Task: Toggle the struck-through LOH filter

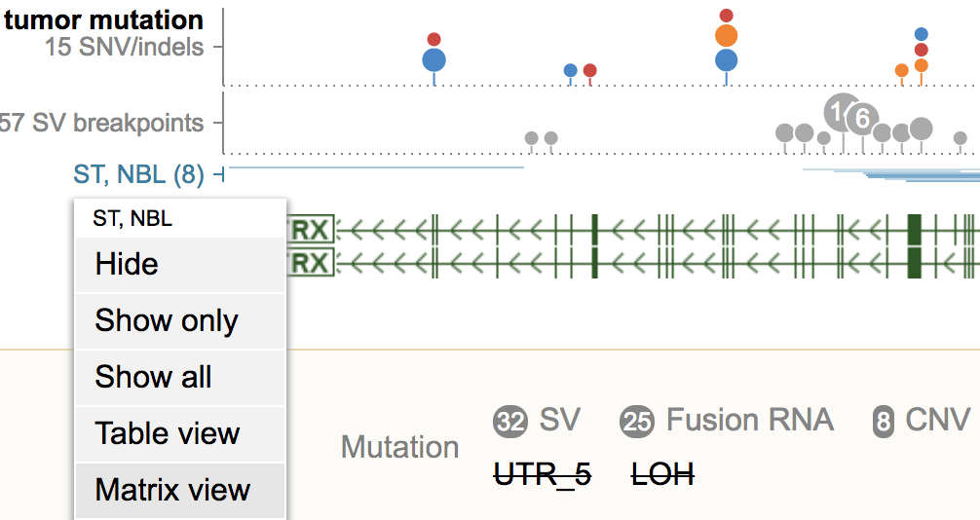Action: click(663, 474)
